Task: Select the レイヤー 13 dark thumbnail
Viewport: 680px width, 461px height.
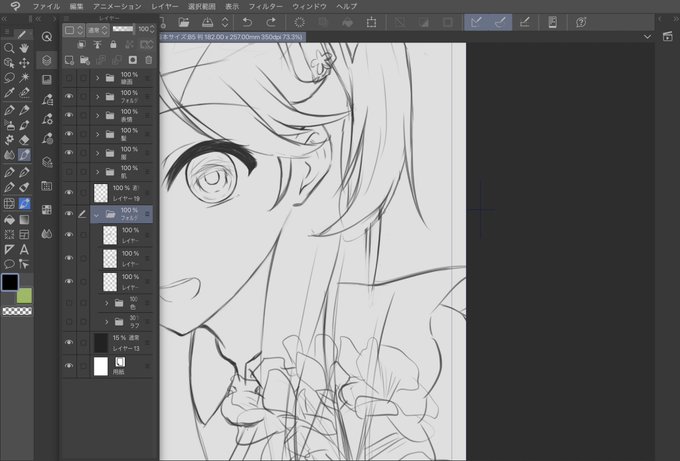Action: click(101, 343)
